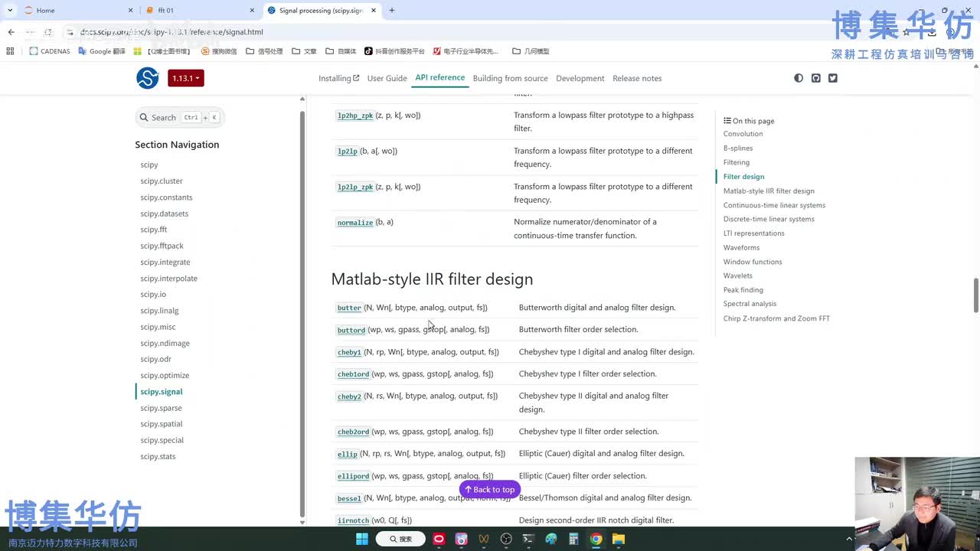Navigate to scipy.signal in section navigation
The width and height of the screenshot is (980, 551).
pyautogui.click(x=162, y=392)
